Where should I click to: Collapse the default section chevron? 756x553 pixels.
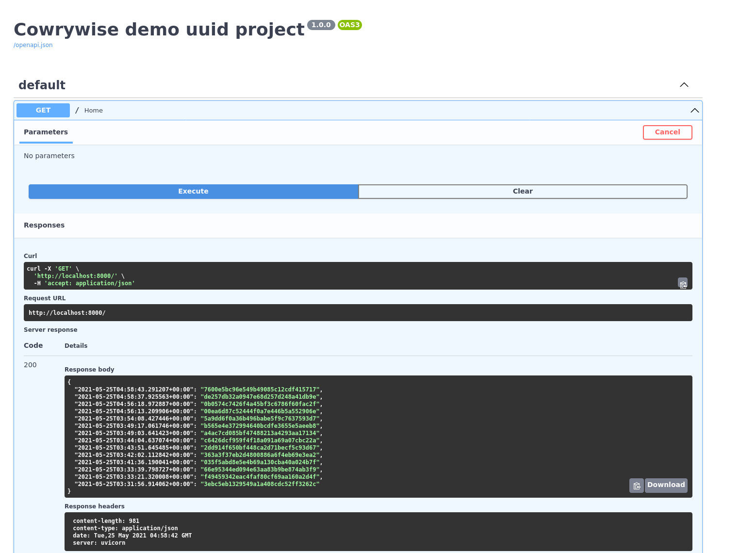click(x=684, y=85)
